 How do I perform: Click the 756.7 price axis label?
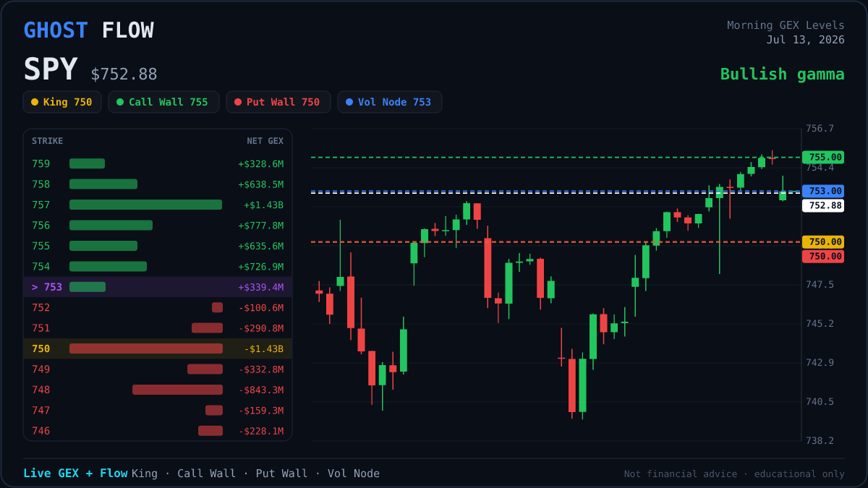coord(820,129)
